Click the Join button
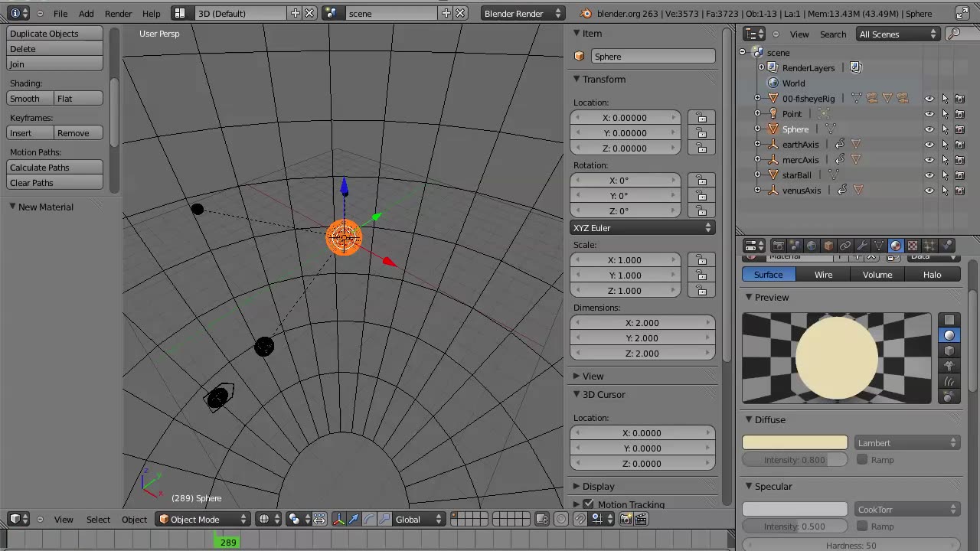 [x=54, y=64]
